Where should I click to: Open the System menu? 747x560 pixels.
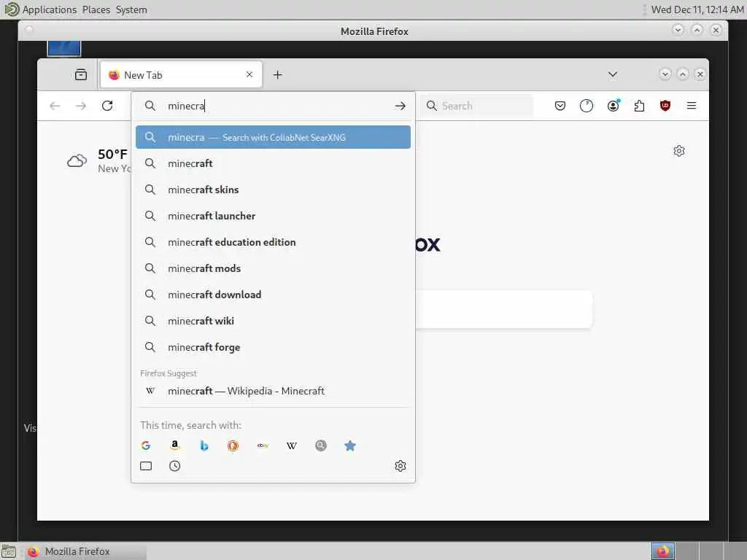[131, 9]
